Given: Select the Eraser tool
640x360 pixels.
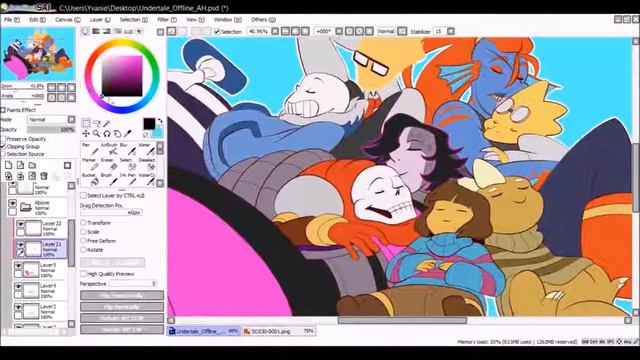Looking at the screenshot, I should [x=109, y=164].
